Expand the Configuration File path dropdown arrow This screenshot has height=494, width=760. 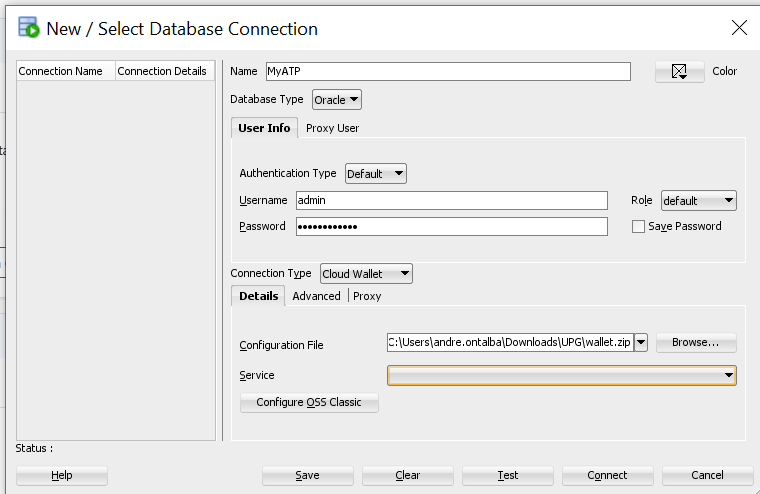(x=641, y=343)
